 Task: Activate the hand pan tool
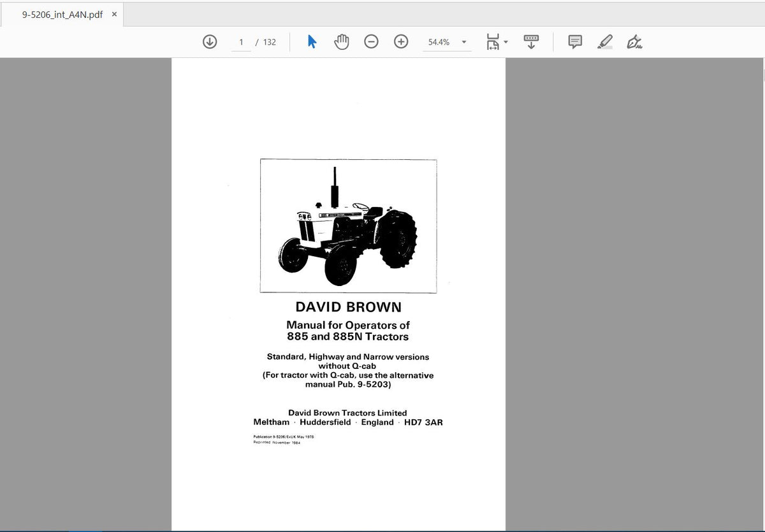coord(342,41)
